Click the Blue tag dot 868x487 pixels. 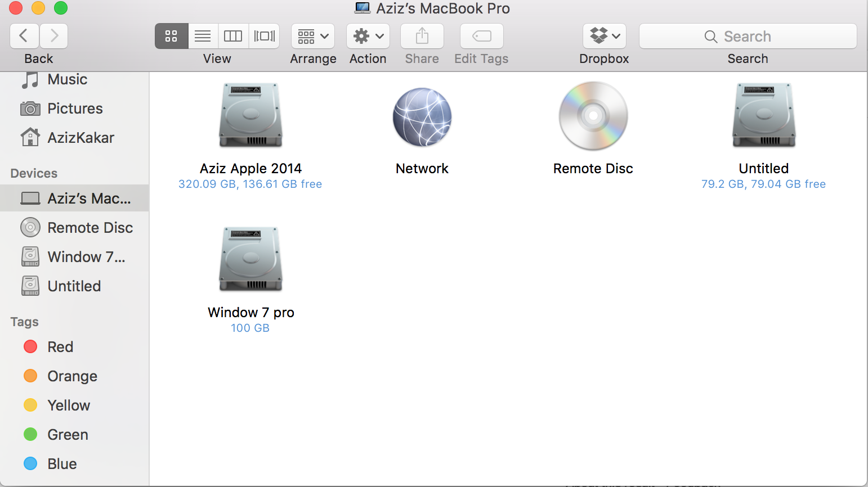30,464
